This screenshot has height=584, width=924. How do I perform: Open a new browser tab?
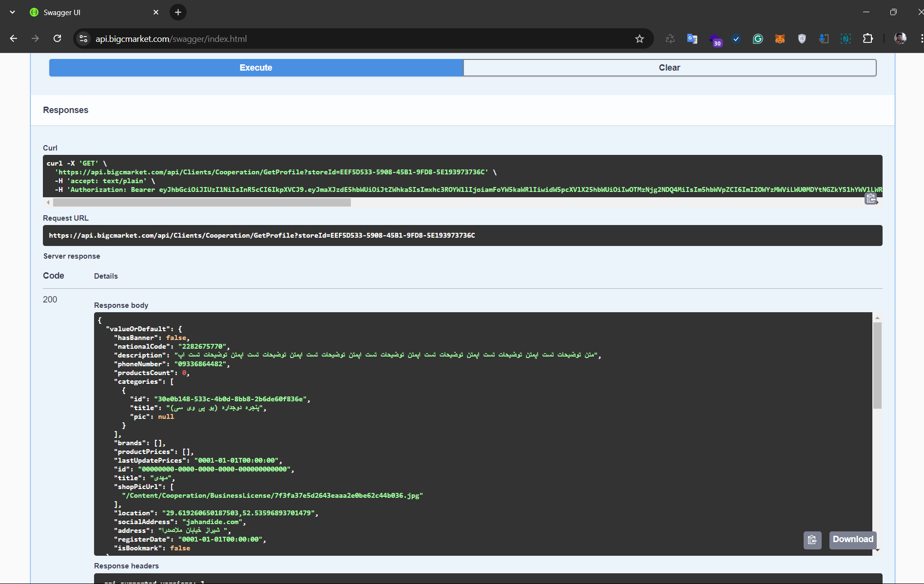coord(178,12)
